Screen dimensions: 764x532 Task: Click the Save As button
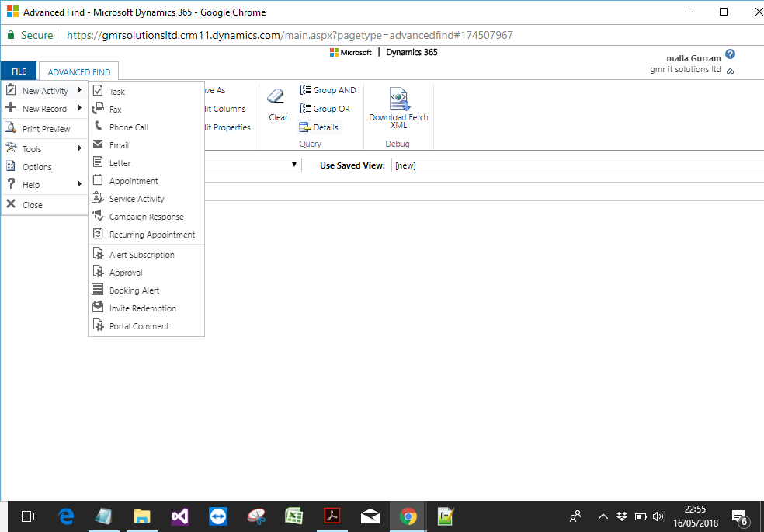point(215,90)
